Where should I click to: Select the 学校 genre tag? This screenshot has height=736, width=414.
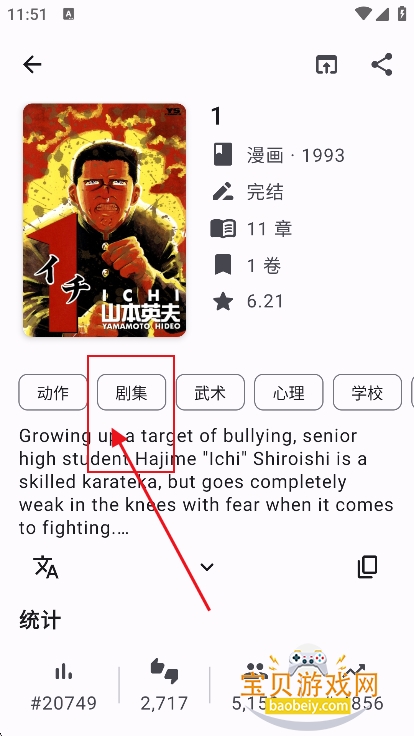[x=367, y=392]
